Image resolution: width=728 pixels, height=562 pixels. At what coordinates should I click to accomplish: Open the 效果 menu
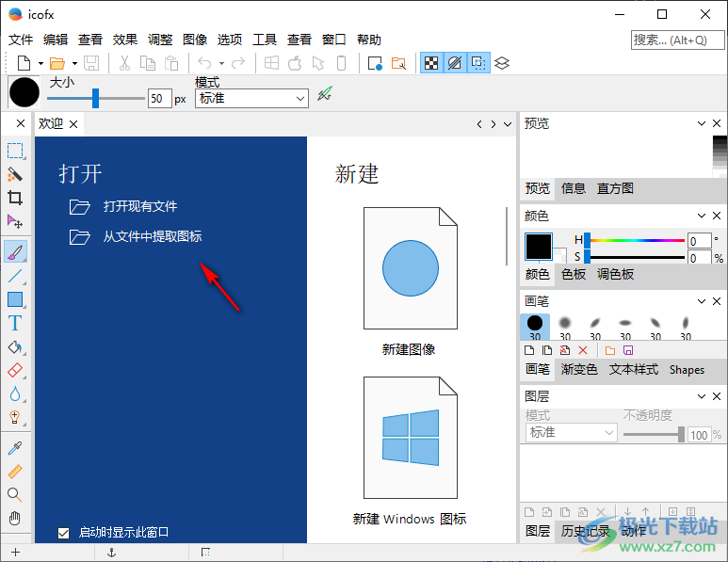[x=125, y=40]
